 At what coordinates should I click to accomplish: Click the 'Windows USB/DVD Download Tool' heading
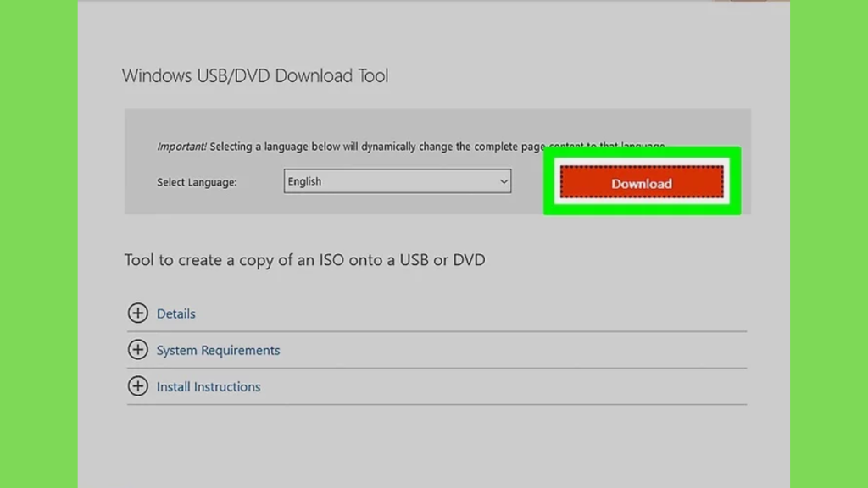pyautogui.click(x=255, y=75)
